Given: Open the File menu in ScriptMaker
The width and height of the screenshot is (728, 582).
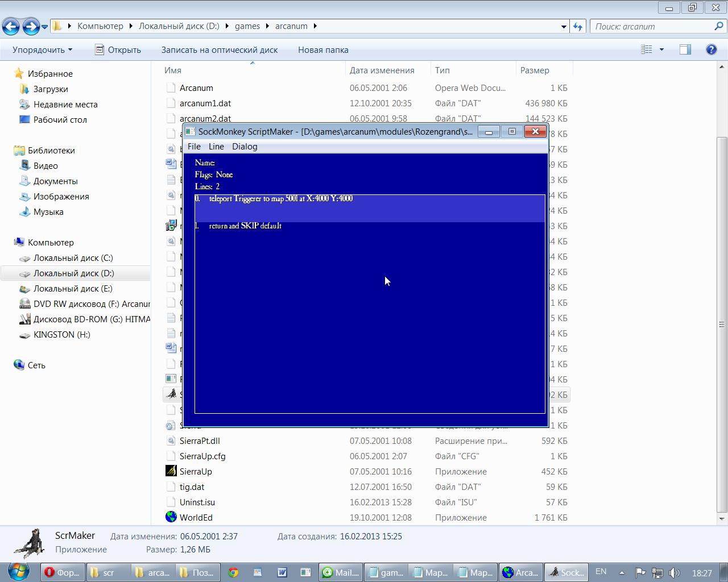Looking at the screenshot, I should [194, 147].
